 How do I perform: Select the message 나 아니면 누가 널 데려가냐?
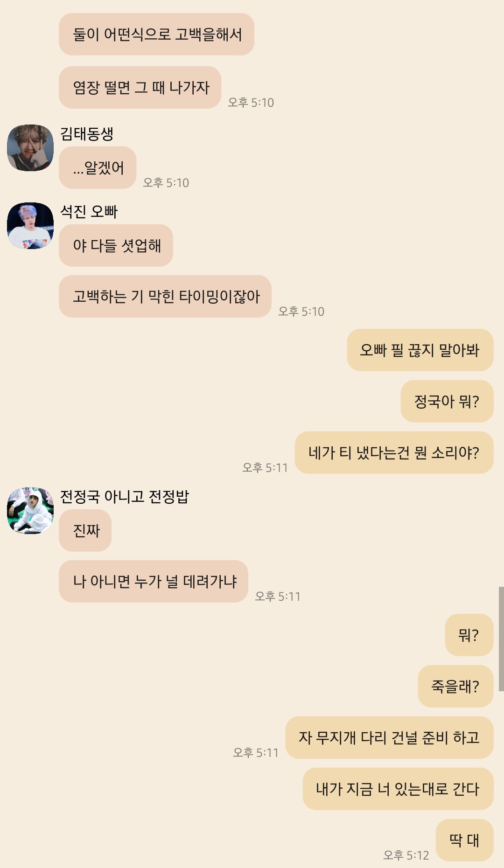point(154,581)
